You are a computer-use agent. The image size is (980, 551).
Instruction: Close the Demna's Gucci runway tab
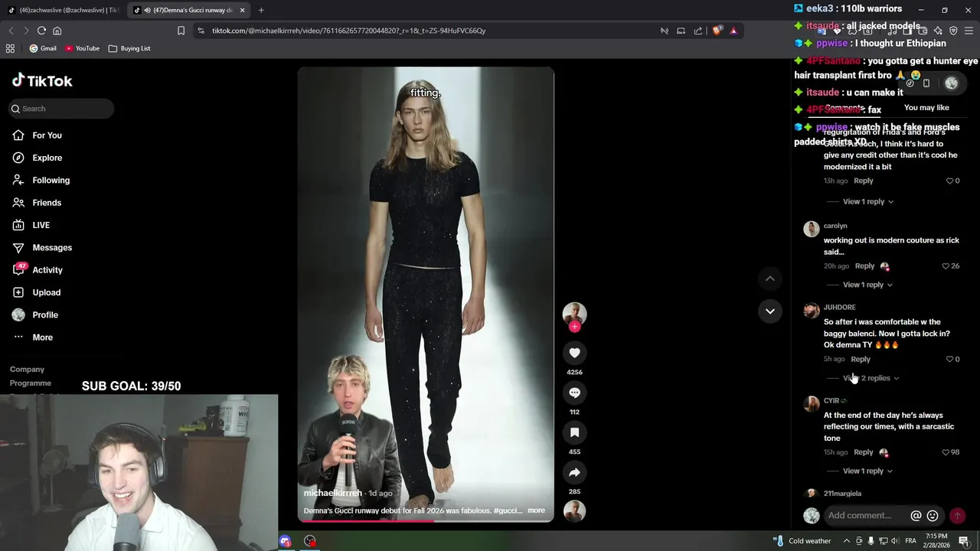(x=242, y=10)
